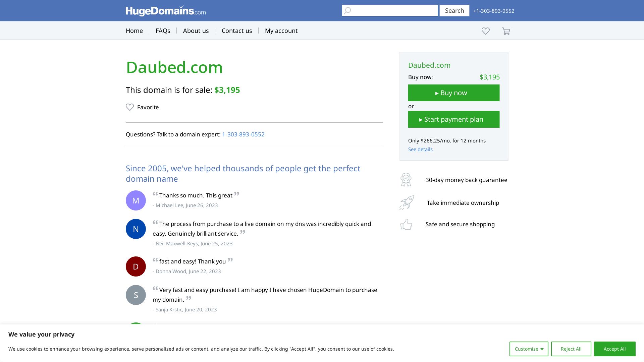Expand See details payment plan link
Image resolution: width=644 pixels, height=362 pixels.
coord(420,149)
